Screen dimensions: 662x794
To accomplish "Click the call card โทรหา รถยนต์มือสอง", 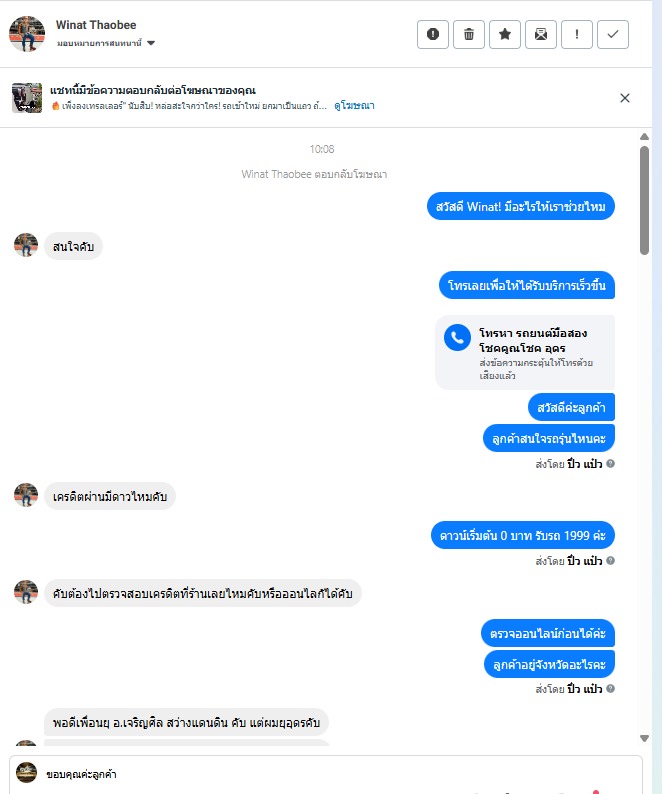I will (x=525, y=352).
